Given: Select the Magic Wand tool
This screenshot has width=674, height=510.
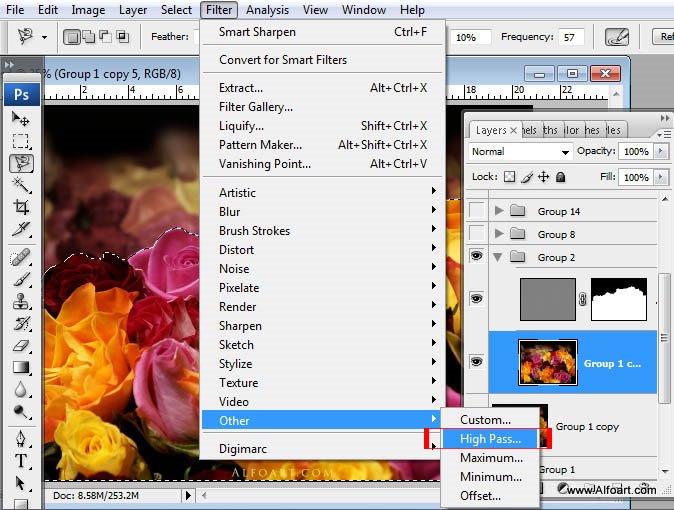Looking at the screenshot, I should (21, 185).
